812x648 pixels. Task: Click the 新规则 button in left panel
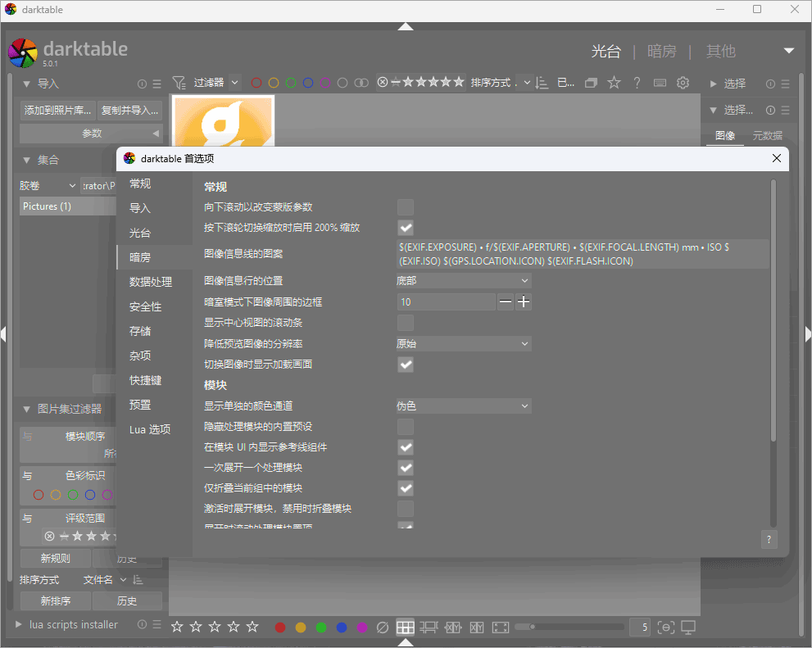[54, 558]
